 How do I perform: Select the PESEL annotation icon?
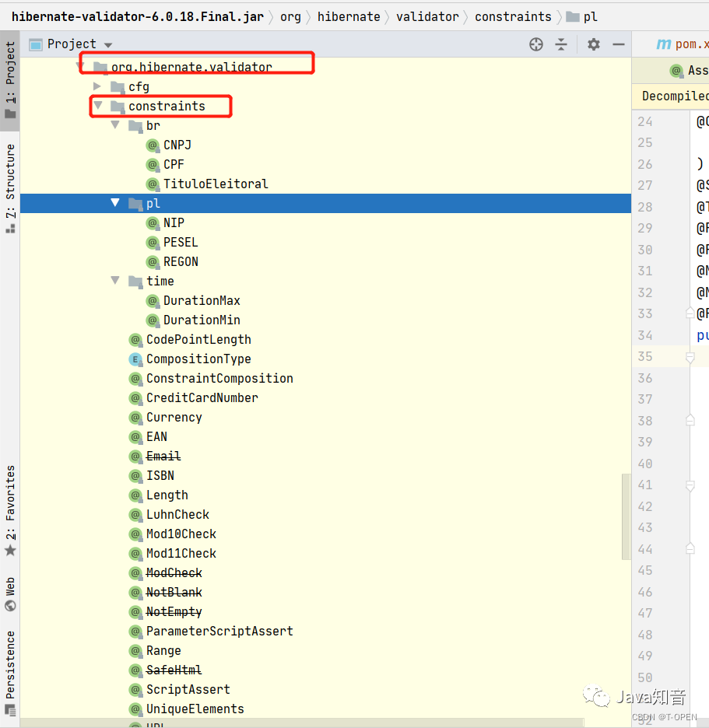coord(153,243)
